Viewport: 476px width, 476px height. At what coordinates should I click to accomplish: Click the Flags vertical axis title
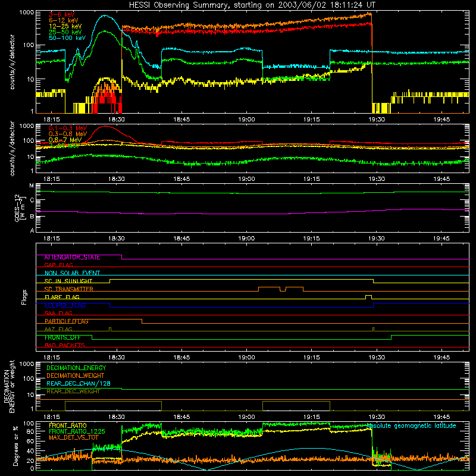coord(24,297)
